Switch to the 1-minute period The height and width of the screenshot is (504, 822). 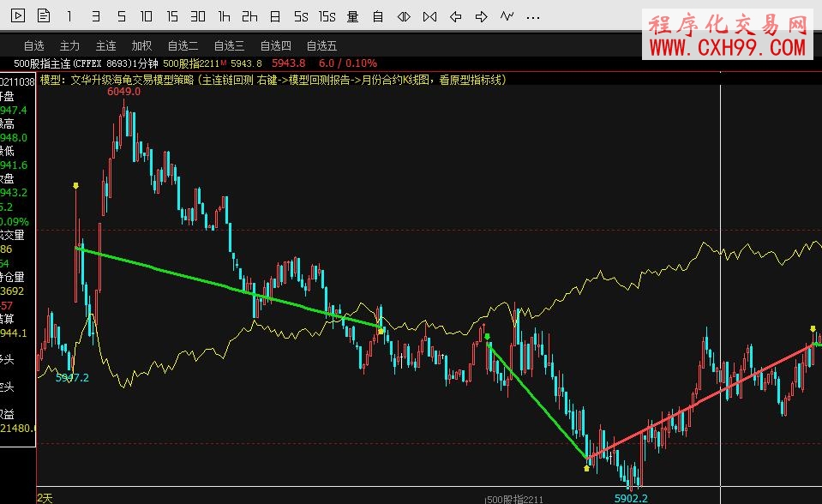(x=69, y=16)
